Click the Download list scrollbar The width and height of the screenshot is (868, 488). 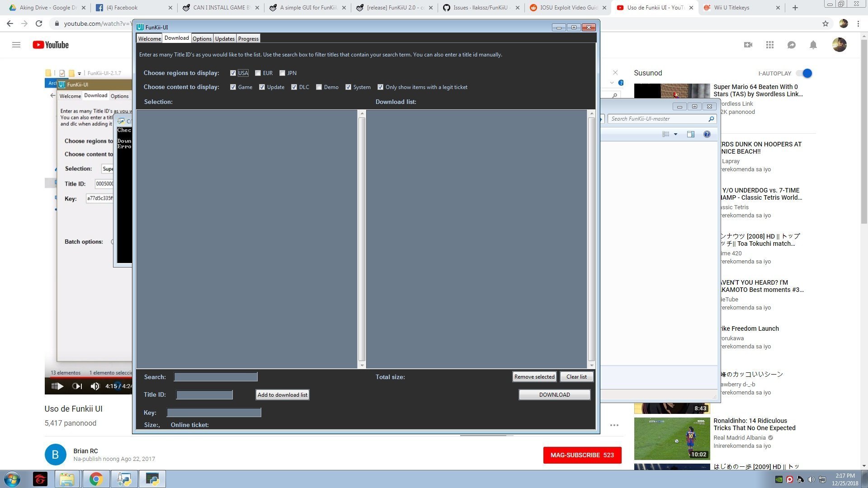coord(591,239)
